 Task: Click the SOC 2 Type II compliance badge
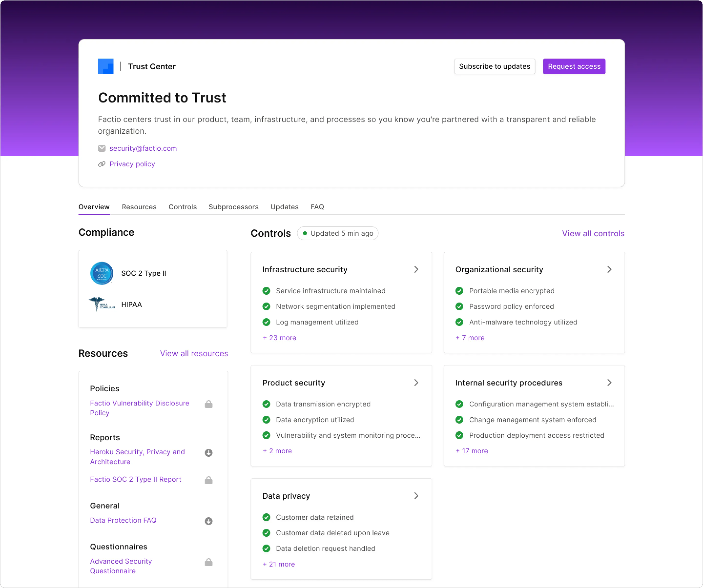[x=102, y=273]
